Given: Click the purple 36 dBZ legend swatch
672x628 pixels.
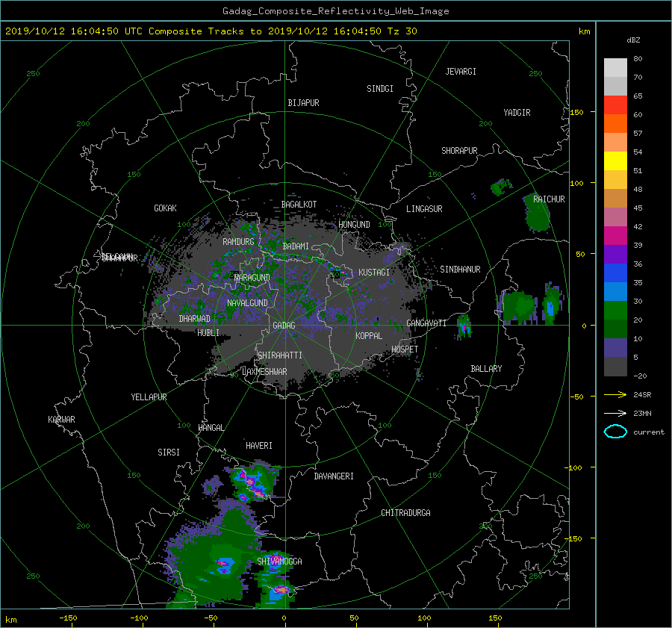Looking at the screenshot, I should 615,255.
